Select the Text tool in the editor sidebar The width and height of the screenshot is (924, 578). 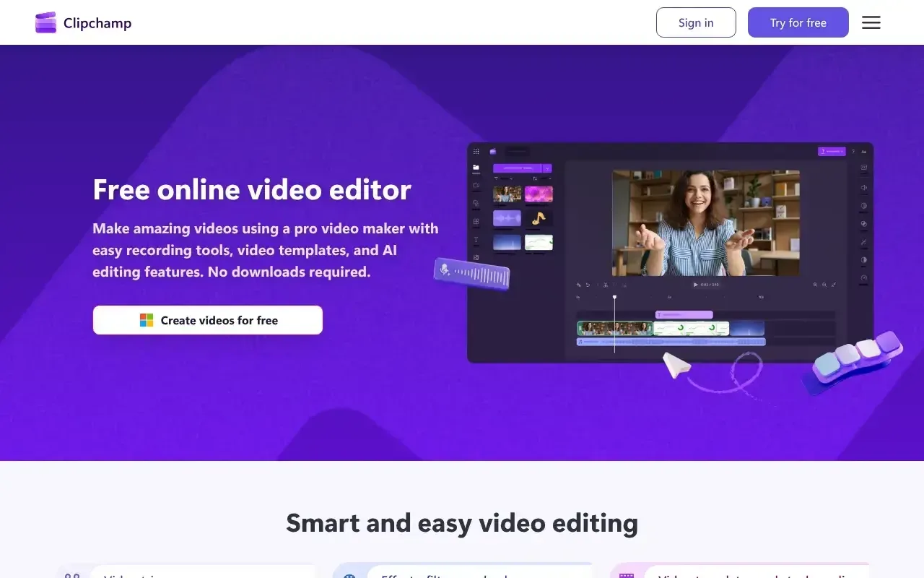coord(476,240)
